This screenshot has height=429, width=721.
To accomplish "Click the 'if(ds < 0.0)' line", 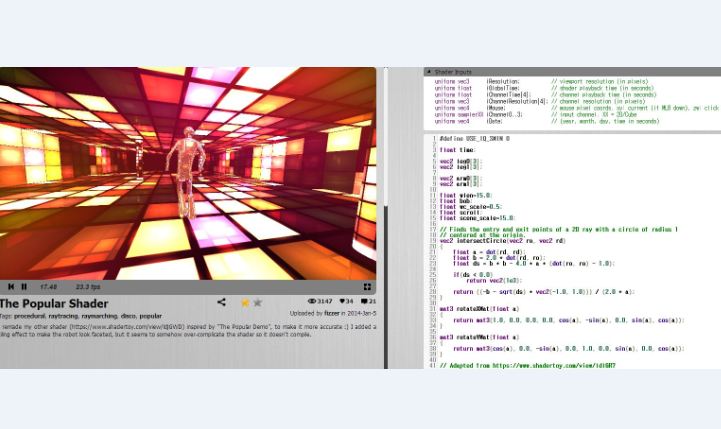I will [473, 275].
